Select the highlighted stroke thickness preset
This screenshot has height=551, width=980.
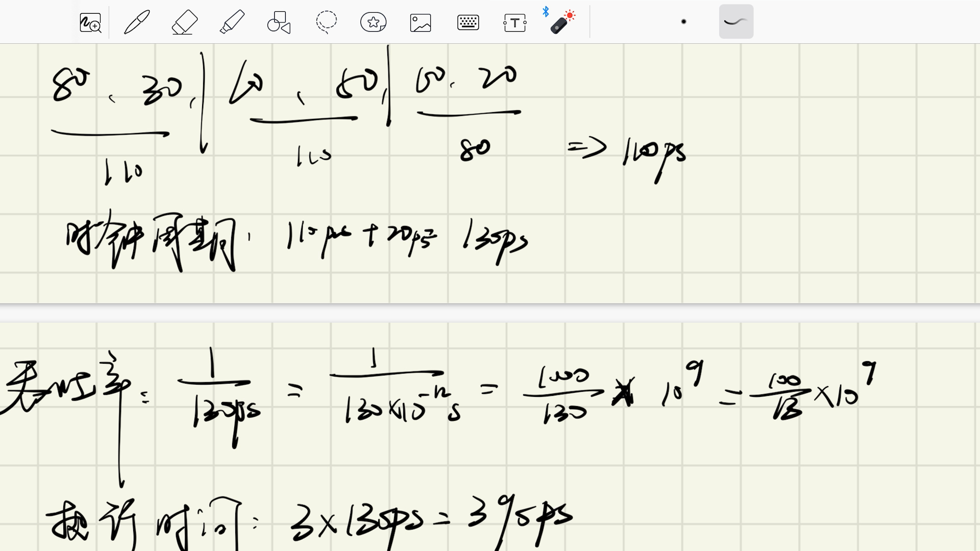coord(736,21)
